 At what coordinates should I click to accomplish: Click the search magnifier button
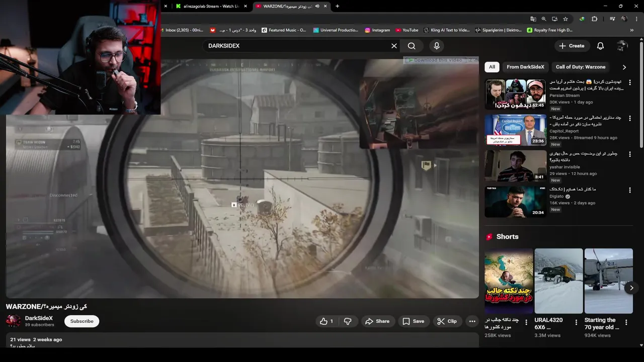click(412, 46)
